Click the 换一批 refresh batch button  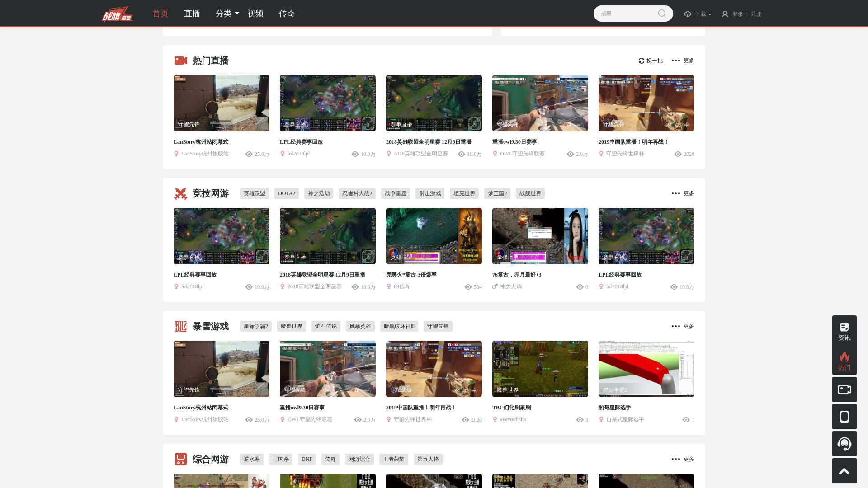pos(651,61)
